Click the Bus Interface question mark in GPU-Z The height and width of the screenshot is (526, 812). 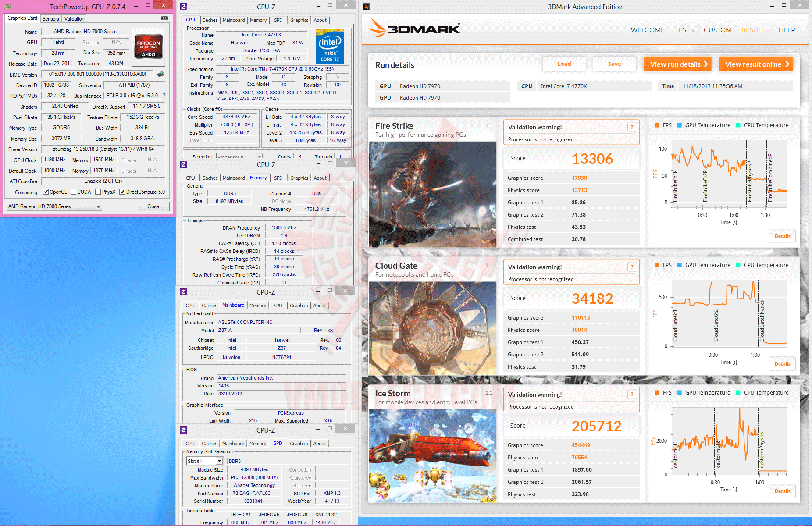pyautogui.click(x=164, y=96)
